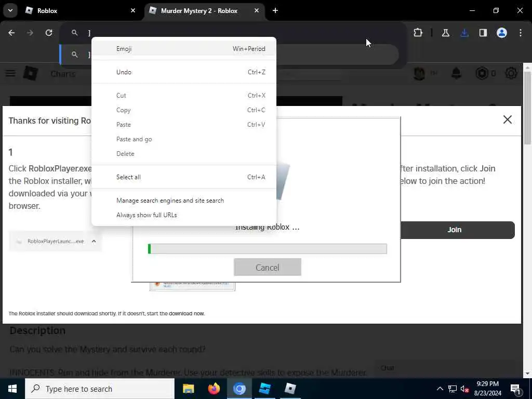Select Copy from the context menu
The height and width of the screenshot is (399, 532).
coord(184,110)
